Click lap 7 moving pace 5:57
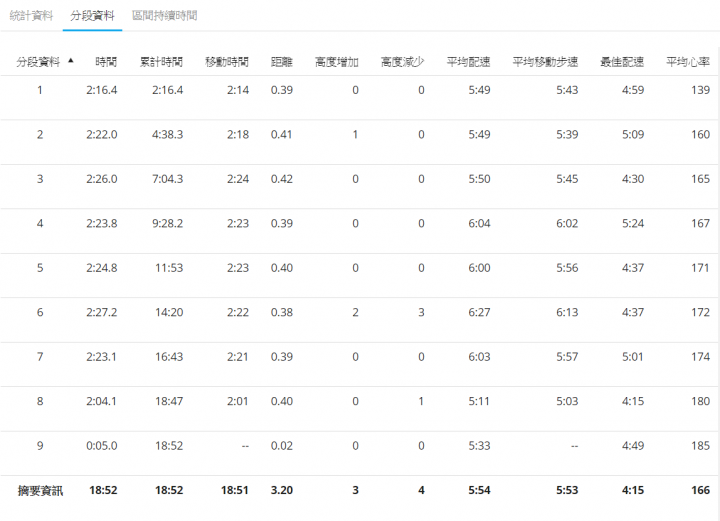This screenshot has width=720, height=521. pos(567,357)
